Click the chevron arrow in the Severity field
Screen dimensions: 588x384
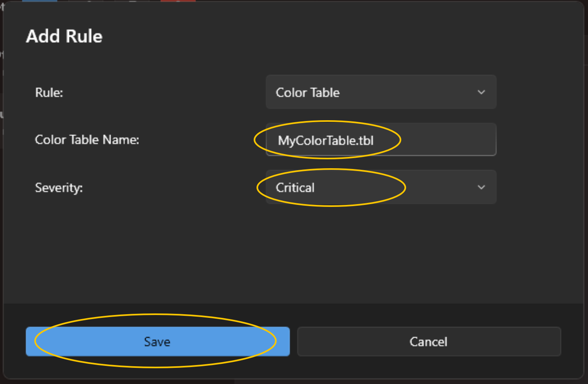(481, 188)
